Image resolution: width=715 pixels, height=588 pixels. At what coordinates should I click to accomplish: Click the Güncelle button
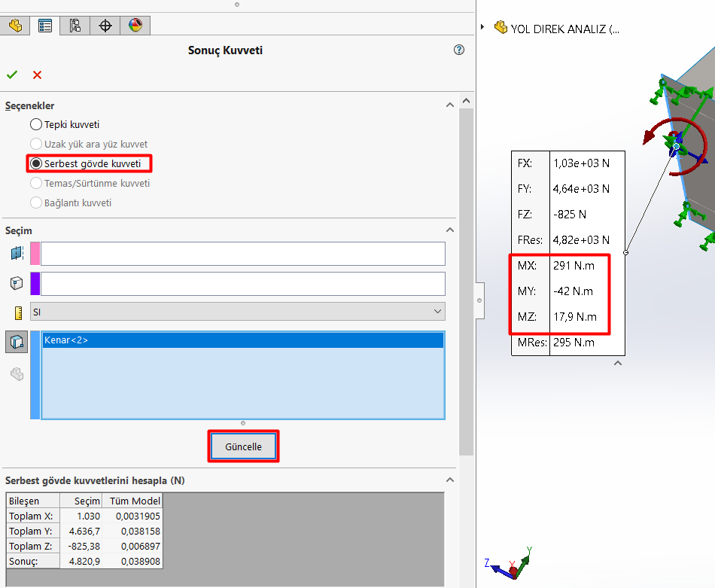244,446
